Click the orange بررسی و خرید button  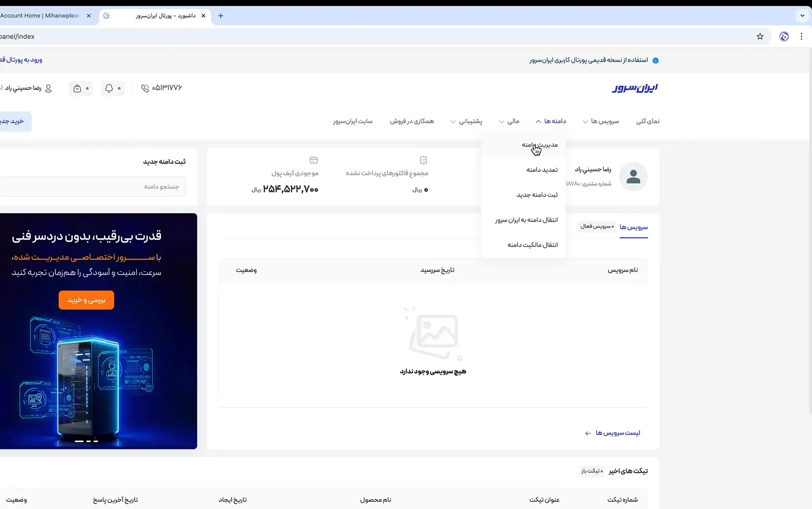point(86,300)
